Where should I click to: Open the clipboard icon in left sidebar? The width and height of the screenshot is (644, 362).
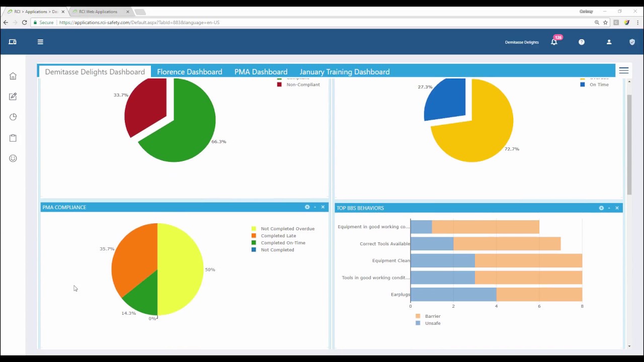point(13,138)
